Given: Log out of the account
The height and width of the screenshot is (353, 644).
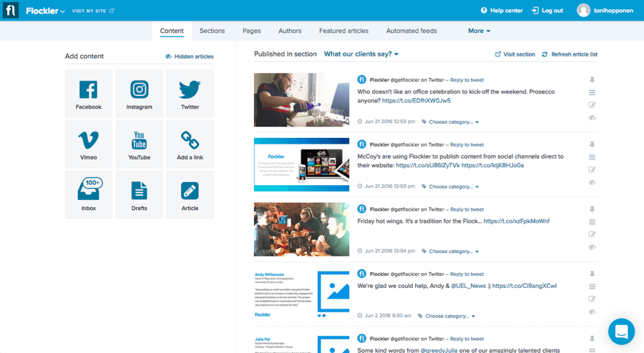Looking at the screenshot, I should 547,11.
